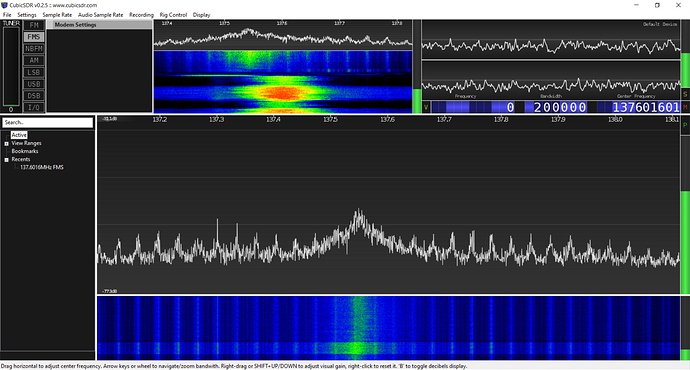Click into the Search box
The image size is (690, 370).
point(48,122)
